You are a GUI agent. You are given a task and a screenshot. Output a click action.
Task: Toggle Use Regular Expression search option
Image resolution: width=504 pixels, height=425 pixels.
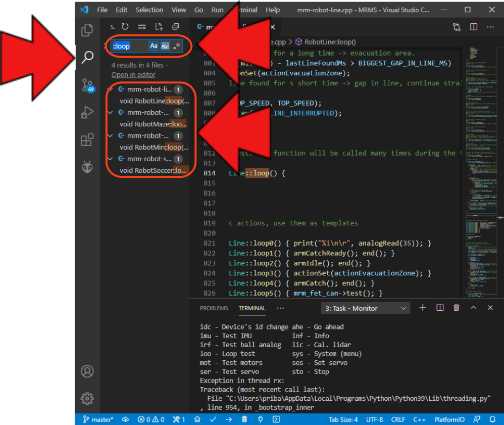coord(176,46)
